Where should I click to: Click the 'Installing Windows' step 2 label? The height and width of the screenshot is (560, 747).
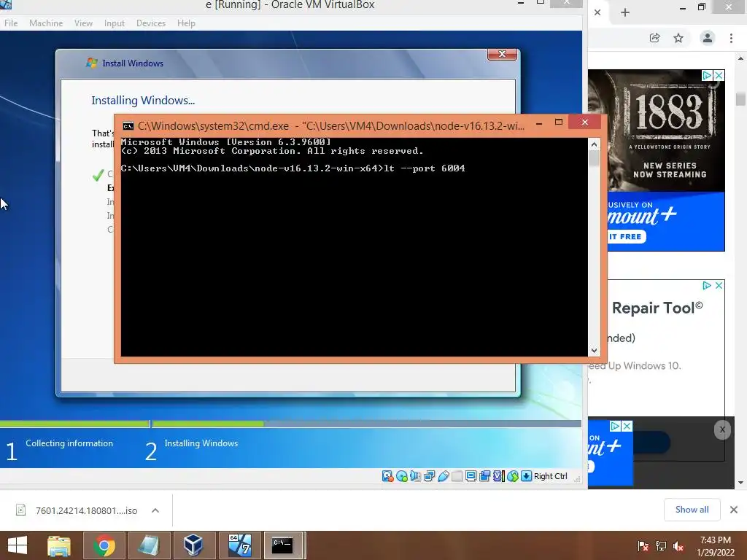[x=201, y=443]
